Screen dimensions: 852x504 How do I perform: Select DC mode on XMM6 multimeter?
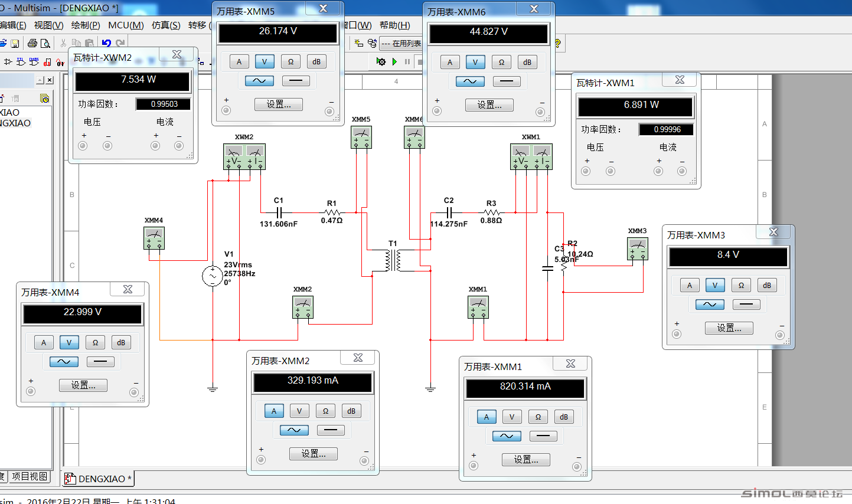[507, 81]
